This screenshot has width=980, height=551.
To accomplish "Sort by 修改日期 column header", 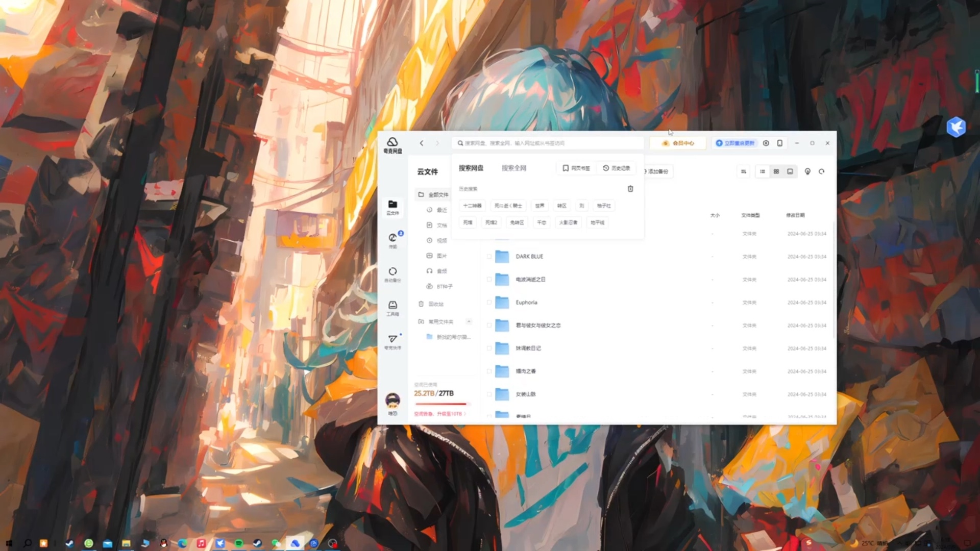I will click(795, 215).
